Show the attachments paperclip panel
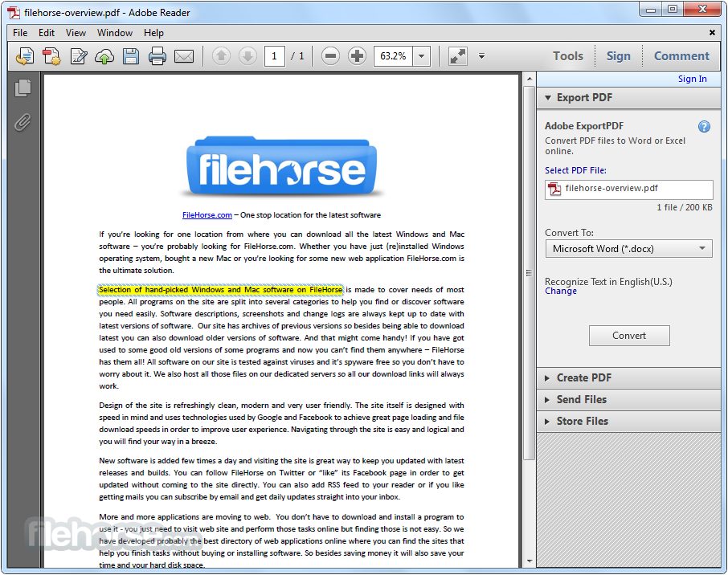Image resolution: width=728 pixels, height=575 pixels. click(x=22, y=122)
